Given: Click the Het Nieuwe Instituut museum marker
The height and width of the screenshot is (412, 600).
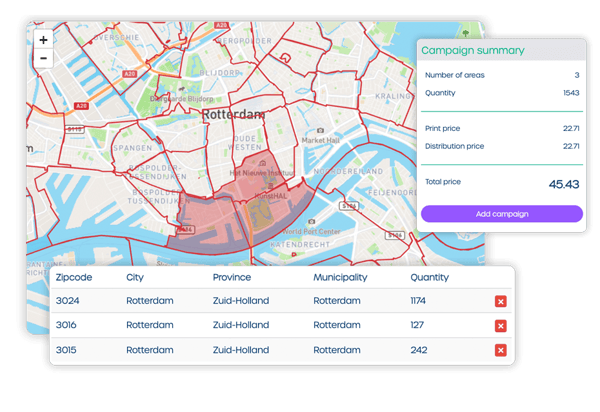Looking at the screenshot, I should pyautogui.click(x=262, y=163).
